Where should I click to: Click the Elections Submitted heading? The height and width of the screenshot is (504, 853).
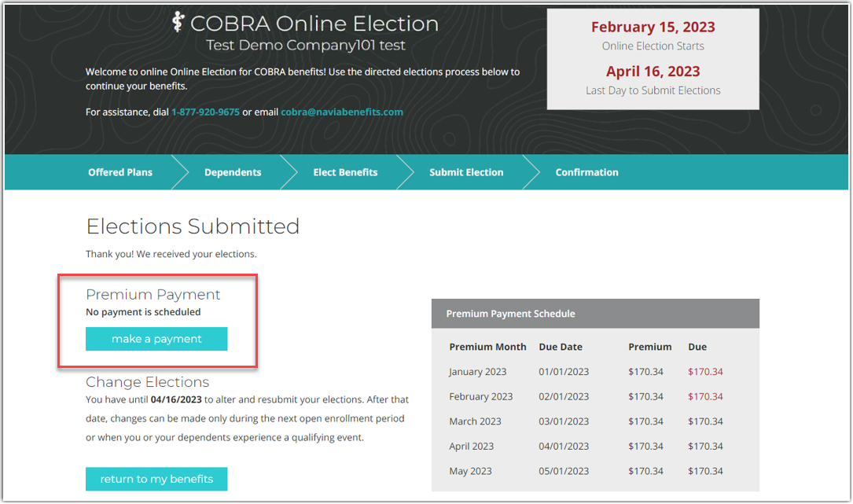point(193,226)
